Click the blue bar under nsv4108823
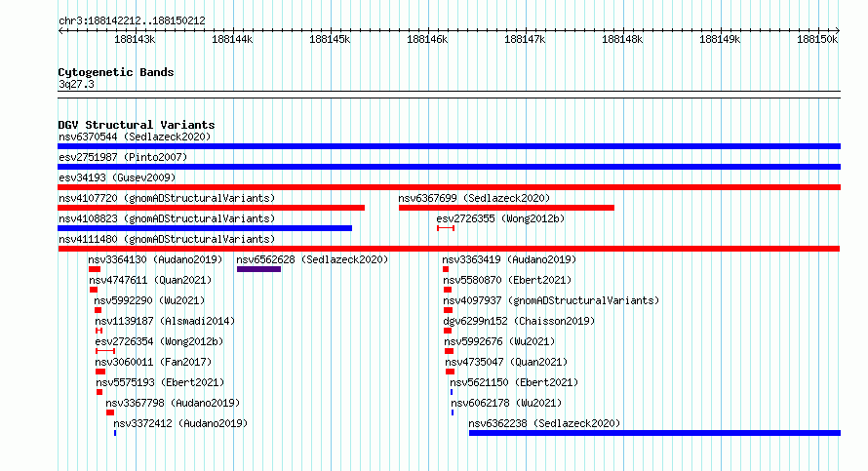The width and height of the screenshot is (868, 471). click(x=205, y=228)
